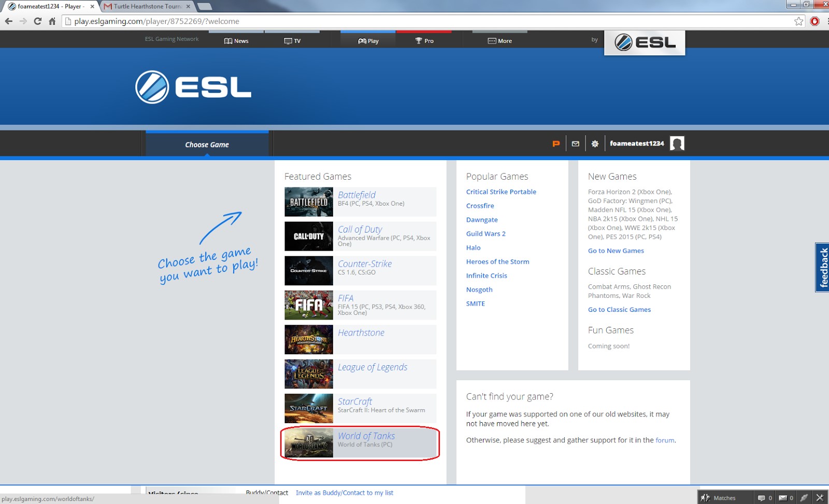Screen dimensions: 829x504
Task: Open the News section in top navigation
Action: point(236,41)
